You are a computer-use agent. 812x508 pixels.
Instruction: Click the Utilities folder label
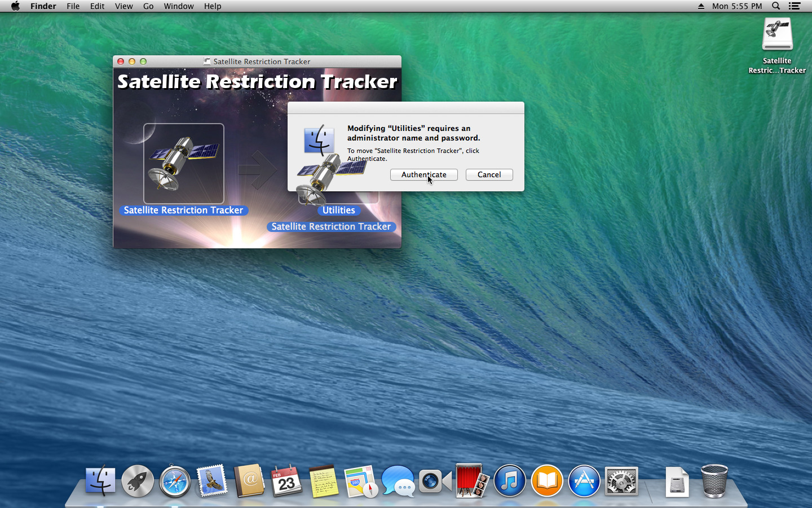(338, 210)
